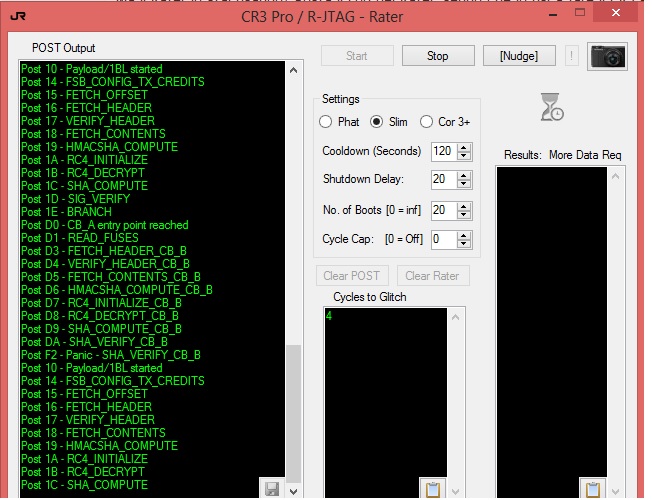Viewport: 652px width, 500px height.
Task: Increase Shutdown Delay with up arrow
Action: point(464,176)
